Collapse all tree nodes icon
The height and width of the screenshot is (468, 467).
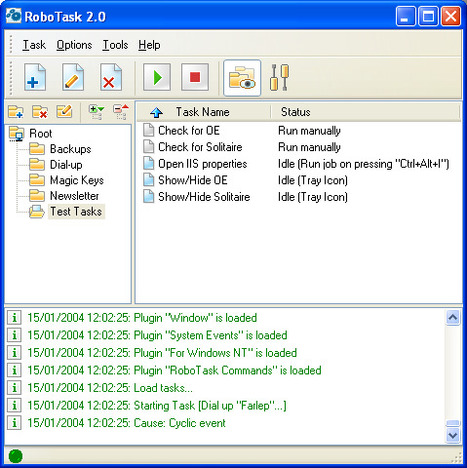121,112
